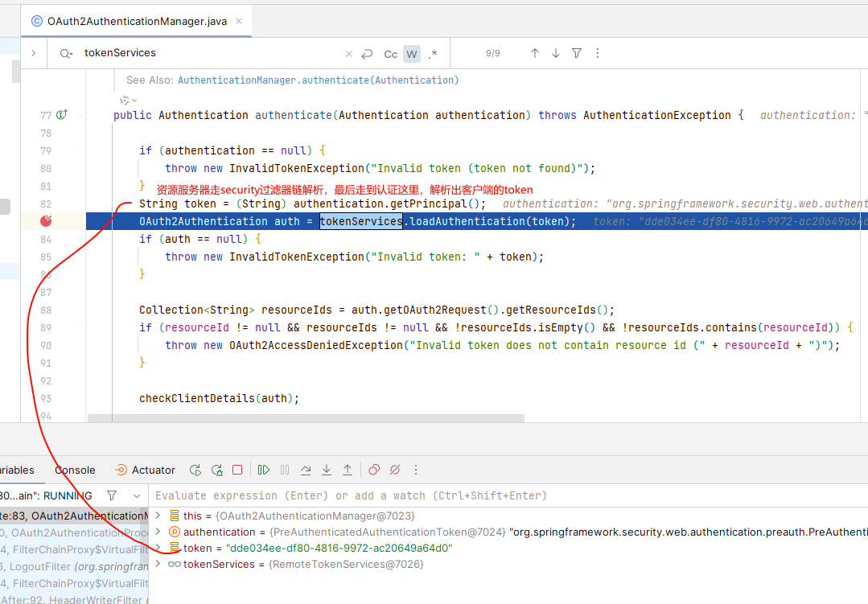Rerun the debug session
Viewport: 868px width, 604px height.
(x=195, y=470)
